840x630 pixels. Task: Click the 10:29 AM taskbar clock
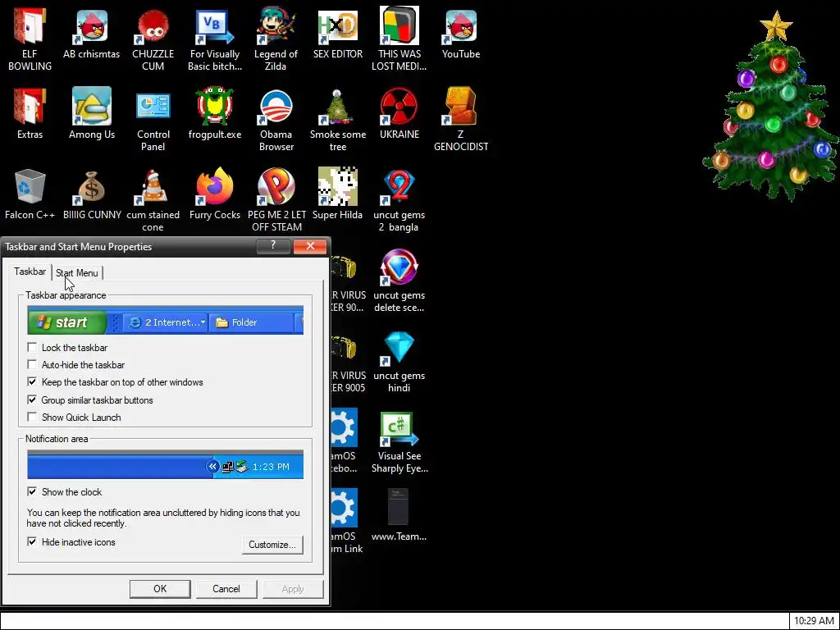814,622
